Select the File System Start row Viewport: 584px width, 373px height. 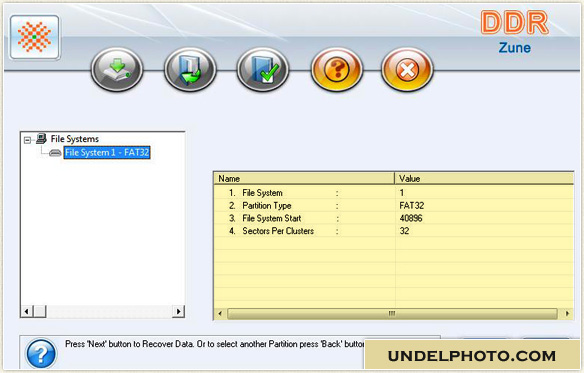[x=394, y=218]
